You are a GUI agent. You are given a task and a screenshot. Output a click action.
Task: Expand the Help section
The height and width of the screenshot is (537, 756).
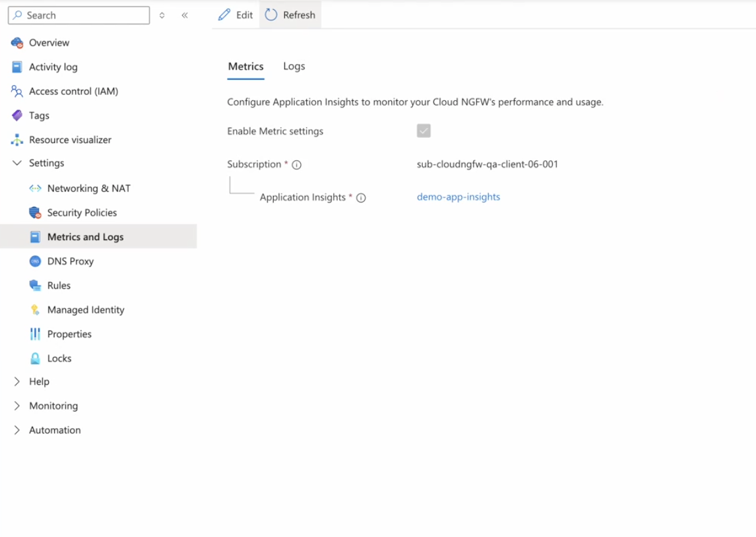[17, 381]
